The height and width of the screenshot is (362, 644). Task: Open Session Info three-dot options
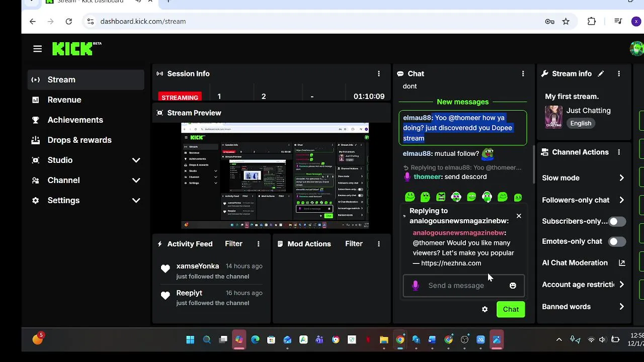(x=379, y=73)
